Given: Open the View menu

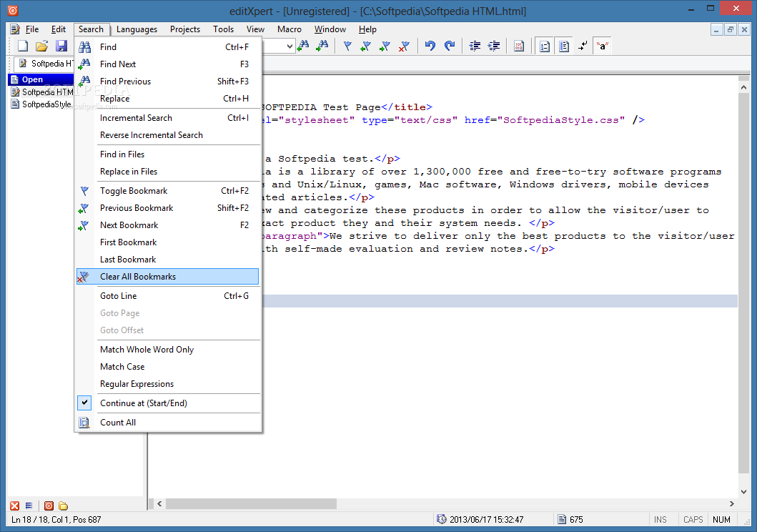Looking at the screenshot, I should coord(255,29).
